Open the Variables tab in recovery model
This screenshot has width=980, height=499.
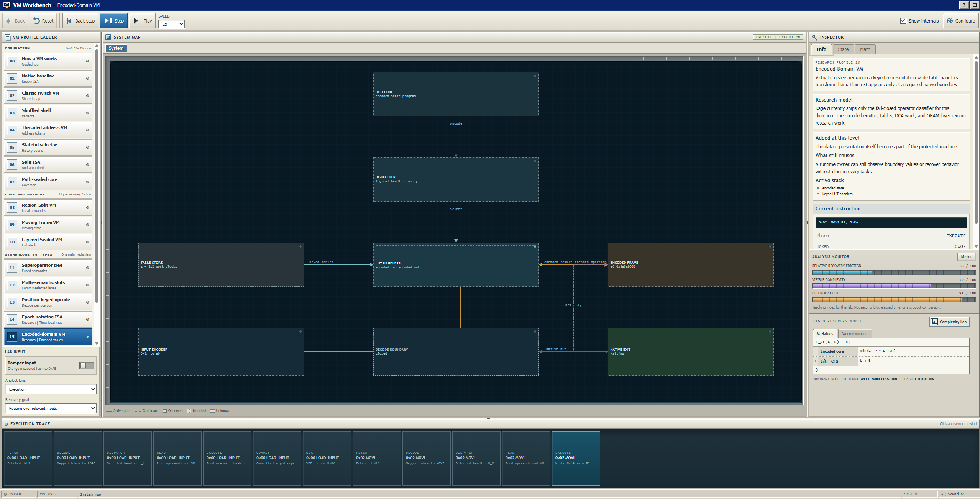(825, 333)
